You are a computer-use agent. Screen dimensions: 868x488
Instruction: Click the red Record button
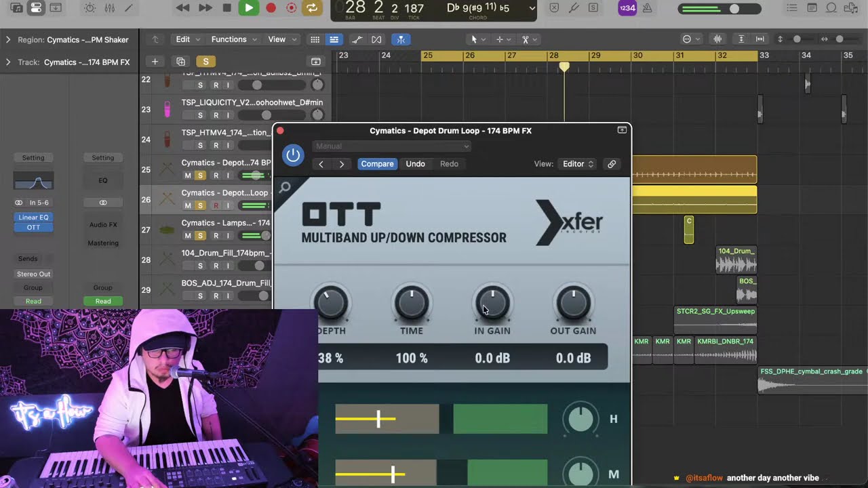[x=271, y=8]
